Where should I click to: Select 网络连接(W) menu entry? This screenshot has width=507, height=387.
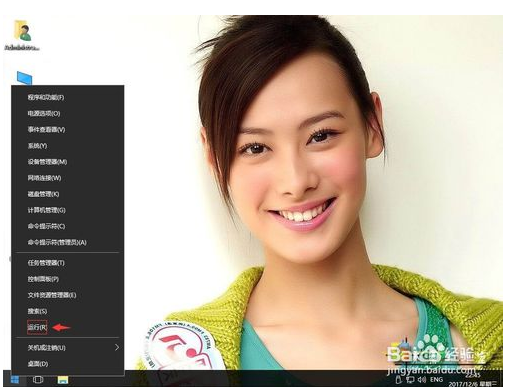[68, 178]
